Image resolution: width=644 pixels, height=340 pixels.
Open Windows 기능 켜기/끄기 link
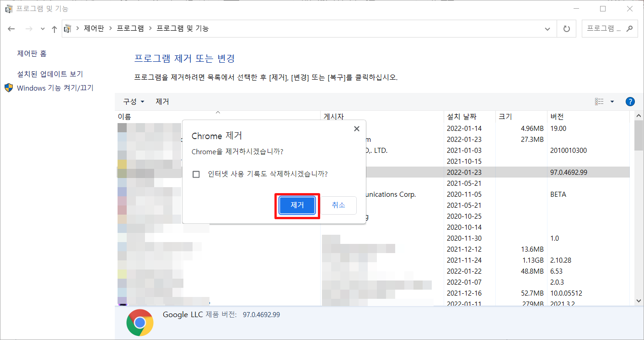(x=55, y=88)
